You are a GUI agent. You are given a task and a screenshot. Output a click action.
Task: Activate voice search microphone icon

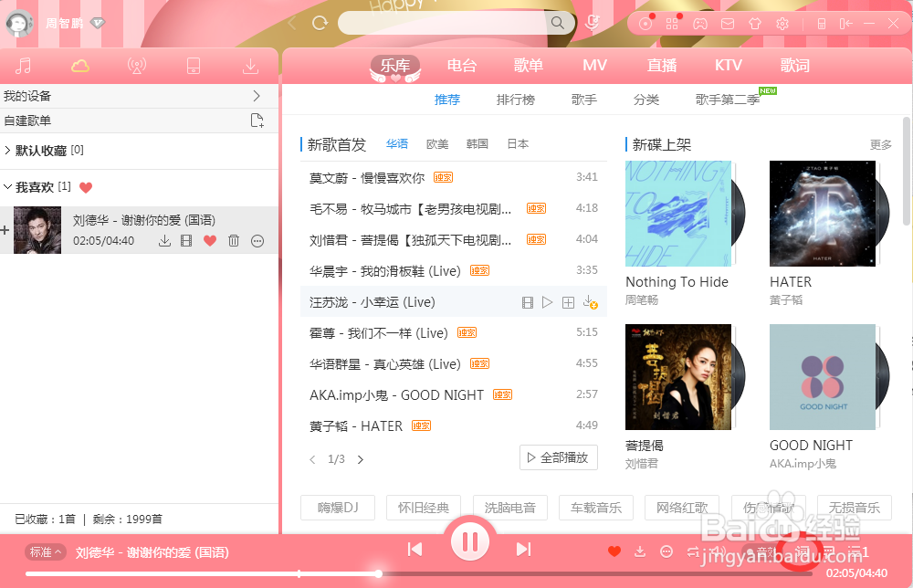coord(593,23)
